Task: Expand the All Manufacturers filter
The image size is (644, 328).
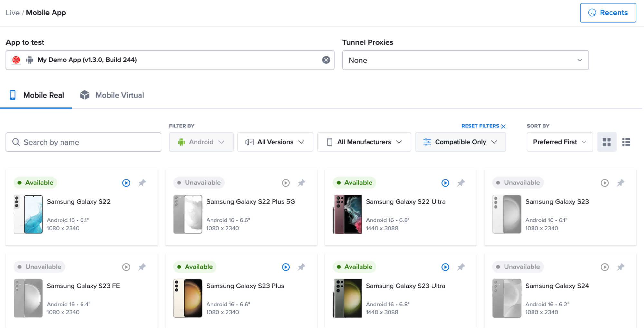Action: (364, 142)
